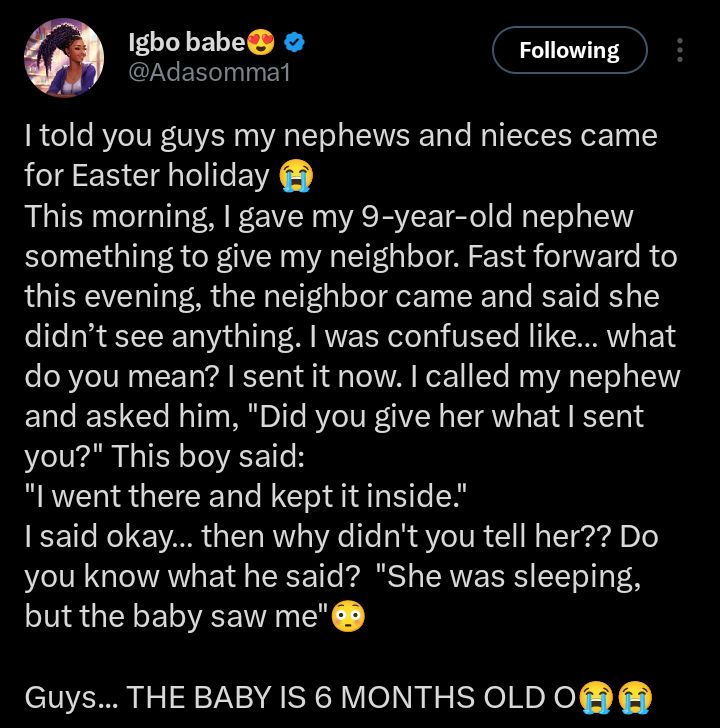The image size is (720, 728).
Task: Open the @Adasomma1 handle link
Action: click(x=209, y=72)
